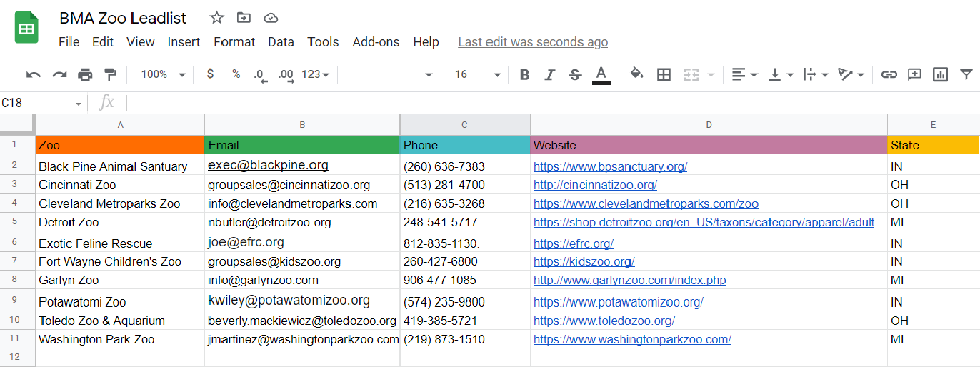Open the washingtonparkzoo.com link

click(632, 339)
